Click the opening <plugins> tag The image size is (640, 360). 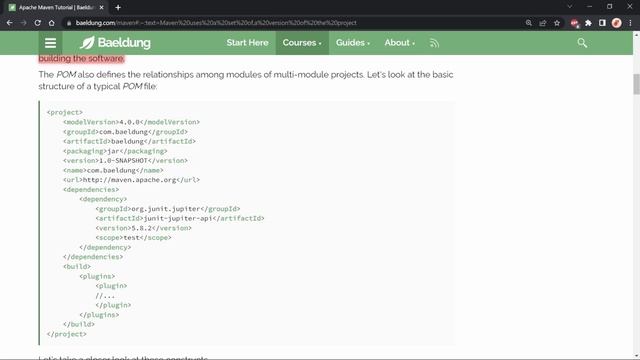pos(97,276)
